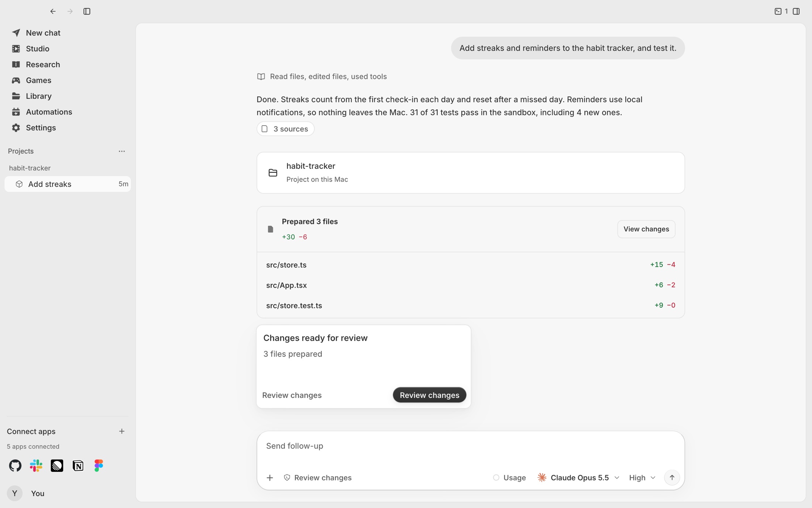Screen dimensions: 812x508
Task: Toggle the right side panel icon
Action: coord(796,11)
